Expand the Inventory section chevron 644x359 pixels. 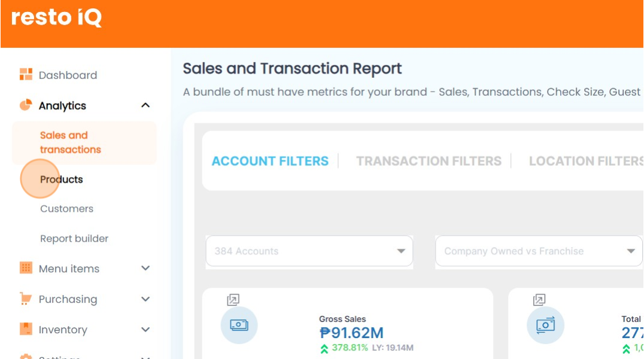tap(145, 329)
